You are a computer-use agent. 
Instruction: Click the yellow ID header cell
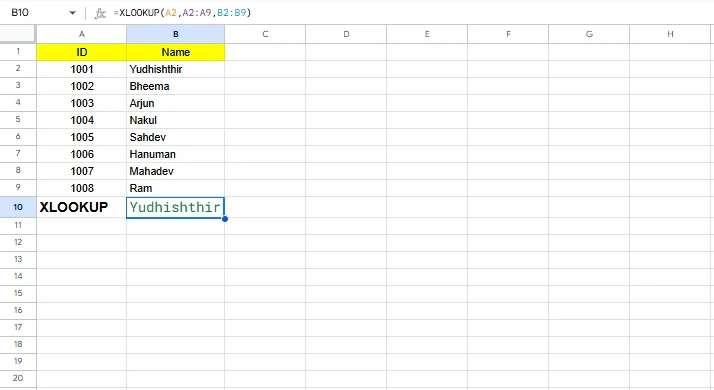82,52
